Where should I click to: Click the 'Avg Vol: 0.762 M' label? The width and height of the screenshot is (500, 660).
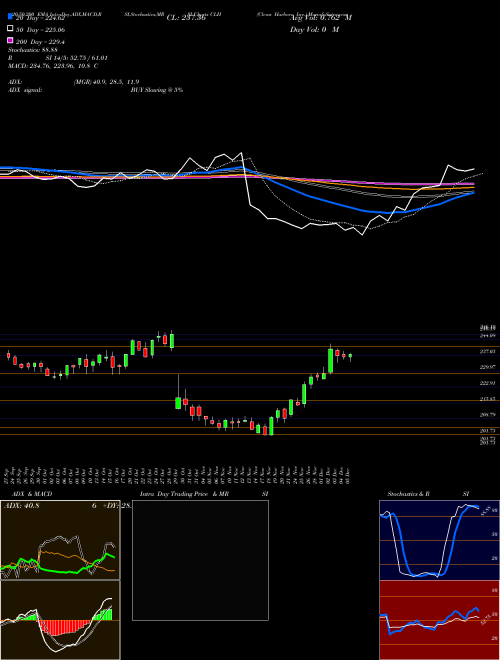(321, 18)
